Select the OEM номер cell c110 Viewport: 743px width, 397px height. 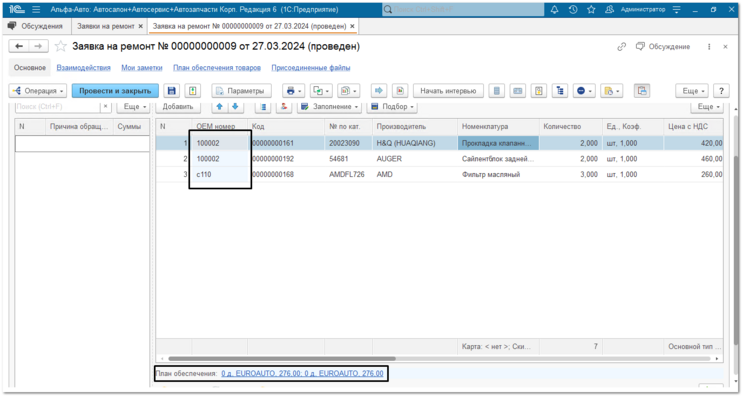[221, 174]
